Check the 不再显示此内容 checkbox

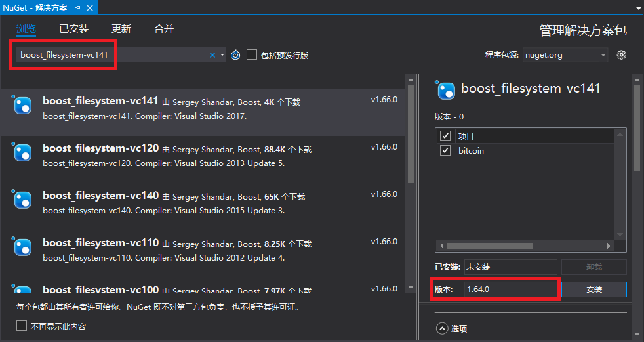tap(22, 326)
